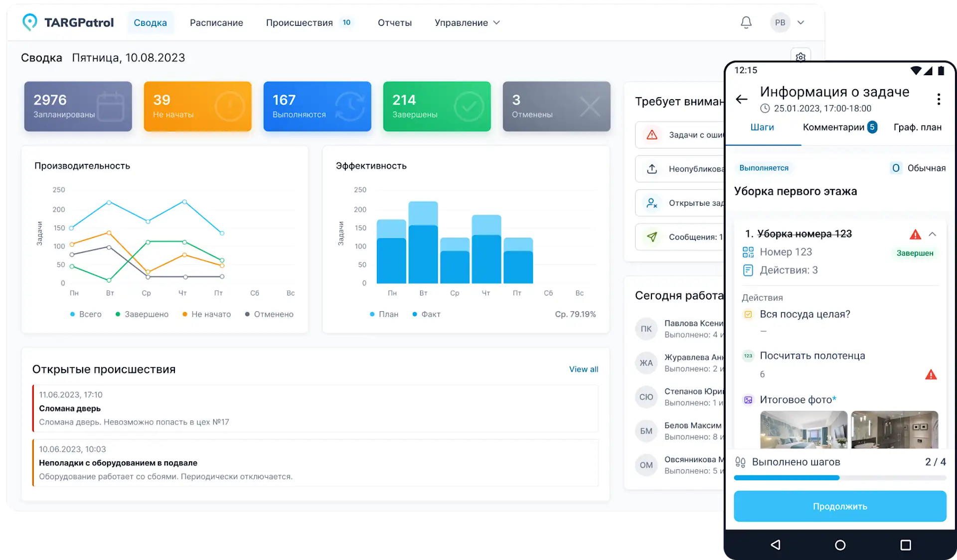The height and width of the screenshot is (560, 957).
Task: Open the dashboard settings gear
Action: coord(800,56)
